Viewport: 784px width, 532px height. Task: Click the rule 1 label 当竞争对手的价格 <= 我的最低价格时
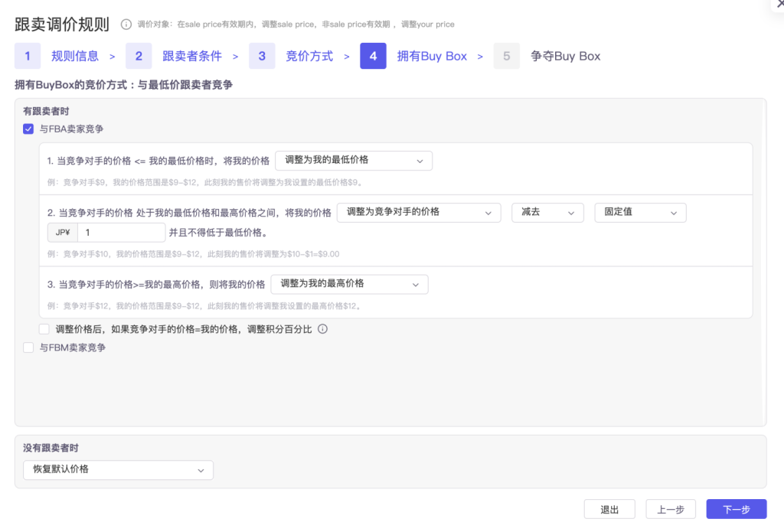point(158,161)
